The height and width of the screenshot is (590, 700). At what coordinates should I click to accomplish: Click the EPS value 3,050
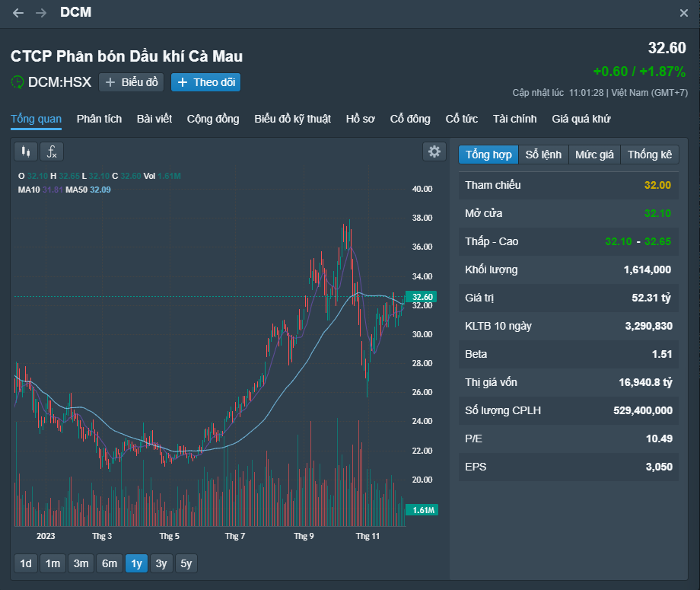pos(659,467)
